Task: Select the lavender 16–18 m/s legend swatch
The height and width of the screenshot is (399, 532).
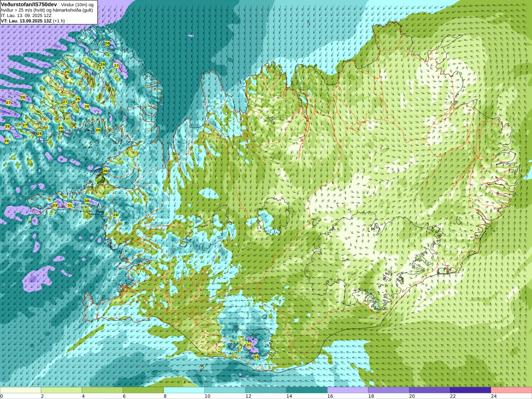Action: tap(348, 390)
